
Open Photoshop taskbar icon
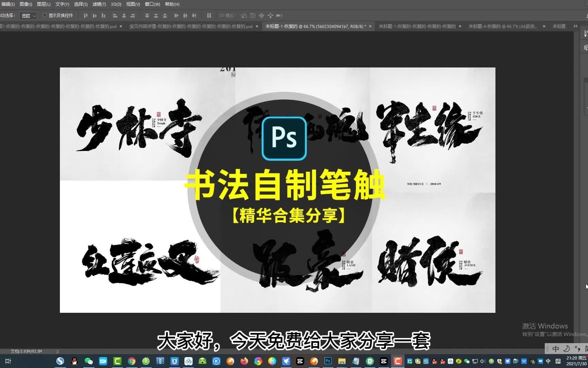tap(328, 361)
